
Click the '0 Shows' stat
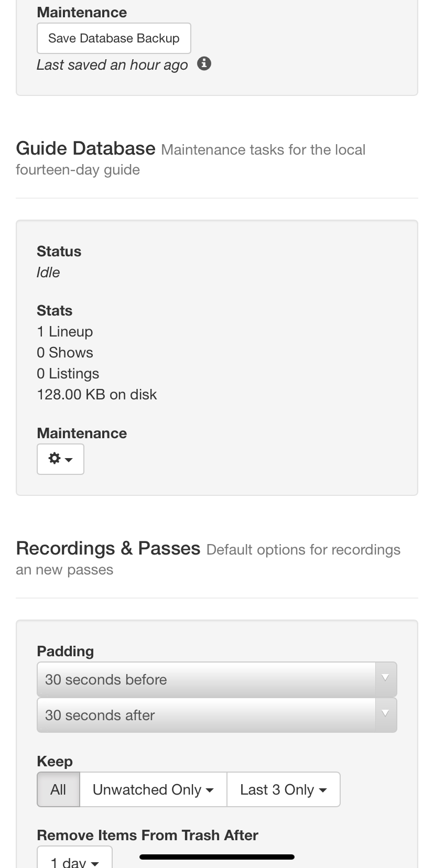pos(65,353)
